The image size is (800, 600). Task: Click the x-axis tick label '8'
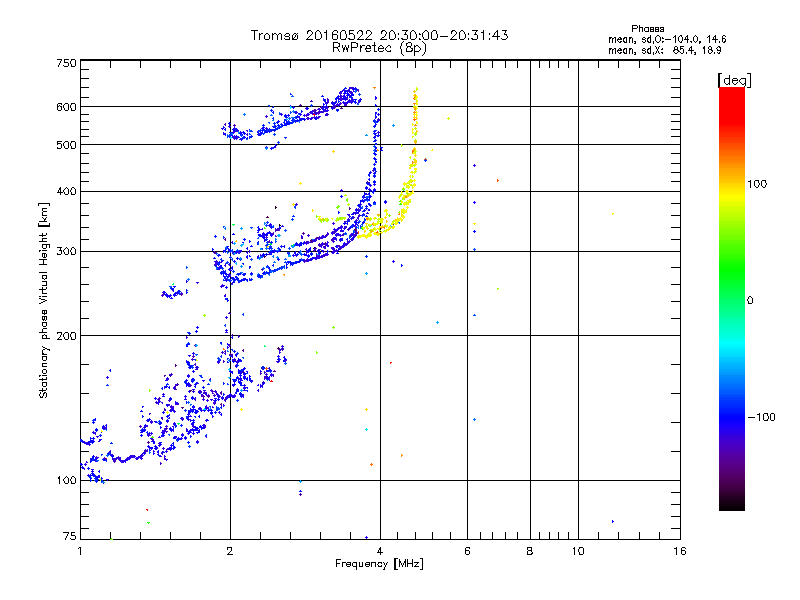click(x=530, y=551)
